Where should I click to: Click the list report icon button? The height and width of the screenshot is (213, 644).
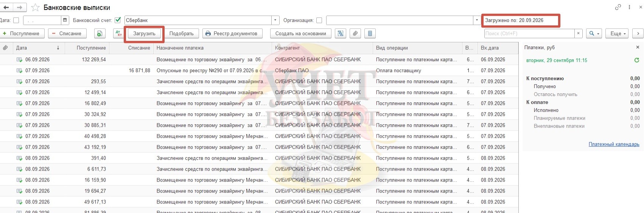click(370, 34)
